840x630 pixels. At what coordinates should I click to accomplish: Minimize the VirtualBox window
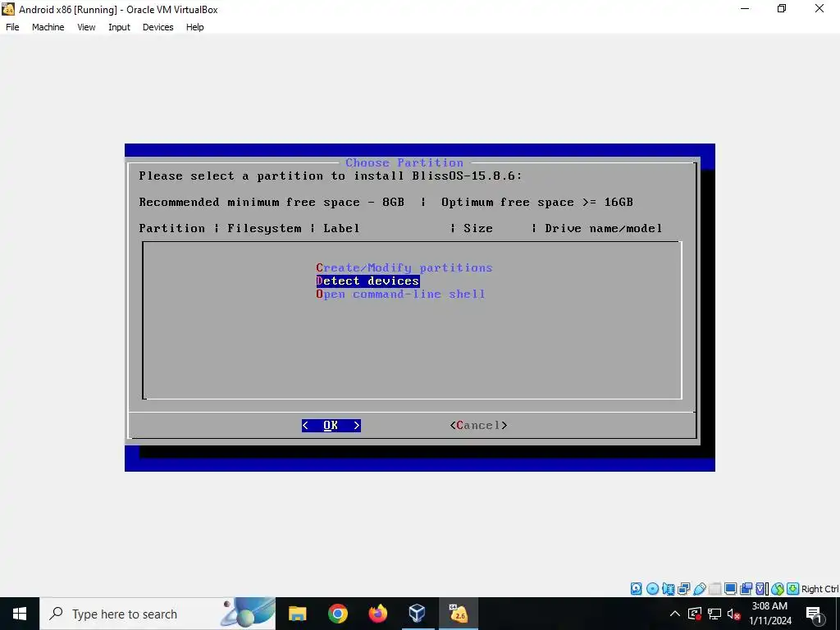click(x=745, y=8)
